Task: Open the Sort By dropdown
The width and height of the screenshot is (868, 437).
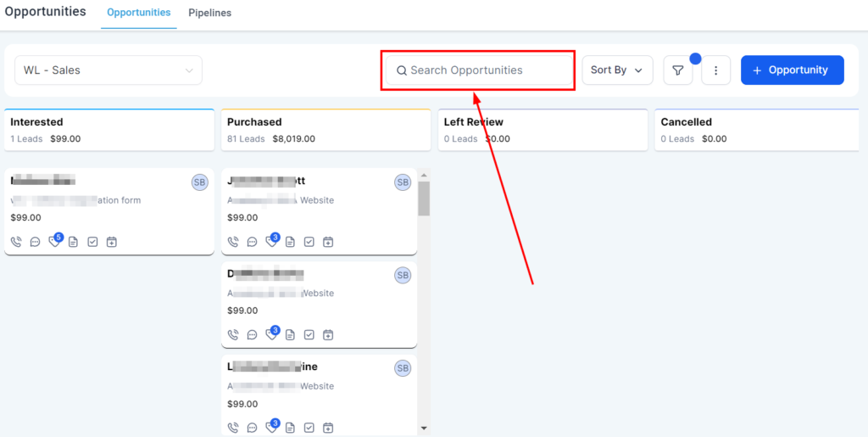Action: pyautogui.click(x=617, y=70)
